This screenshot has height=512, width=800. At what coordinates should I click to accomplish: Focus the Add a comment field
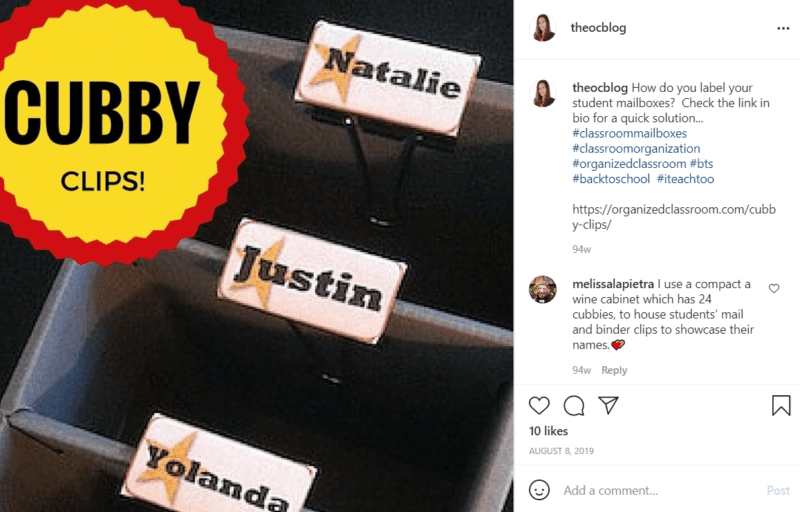coord(660,490)
